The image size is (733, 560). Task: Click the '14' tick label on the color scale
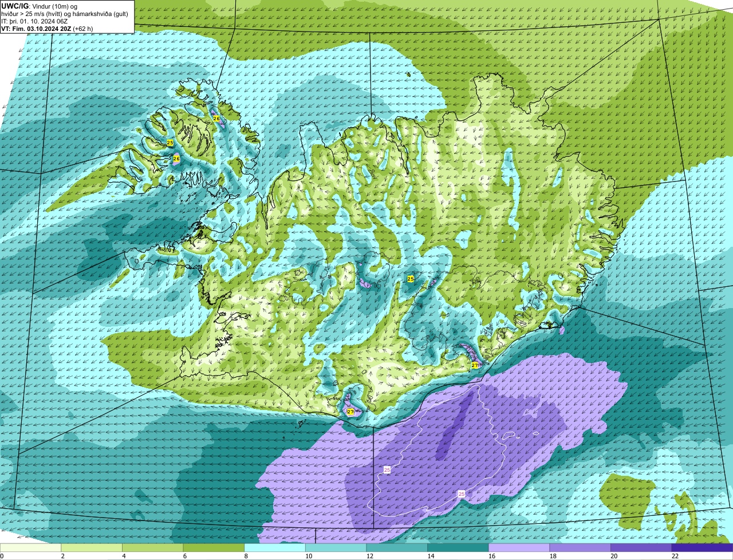pyautogui.click(x=431, y=556)
